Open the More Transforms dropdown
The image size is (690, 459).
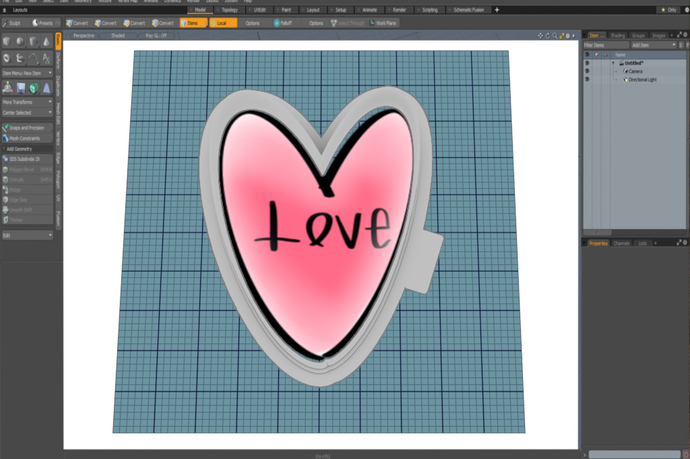point(27,102)
